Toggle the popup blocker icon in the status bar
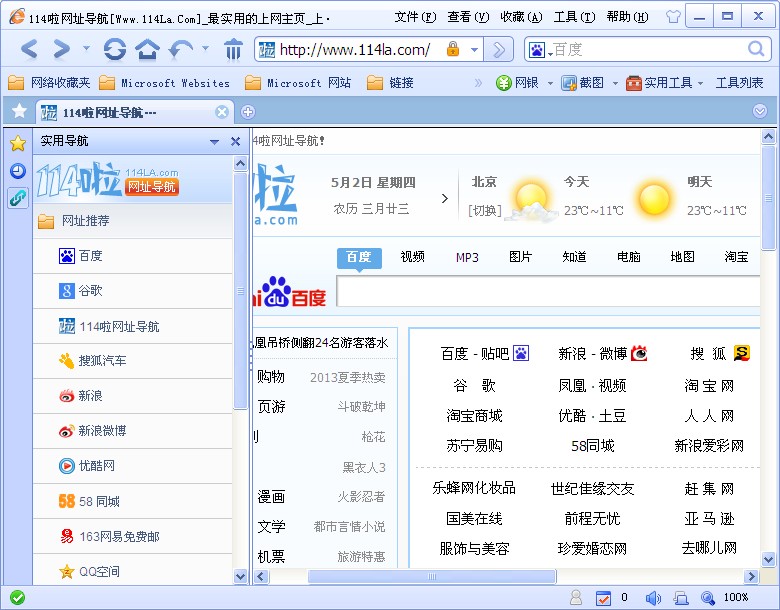Viewport: 780px width, 610px height. coord(603,598)
